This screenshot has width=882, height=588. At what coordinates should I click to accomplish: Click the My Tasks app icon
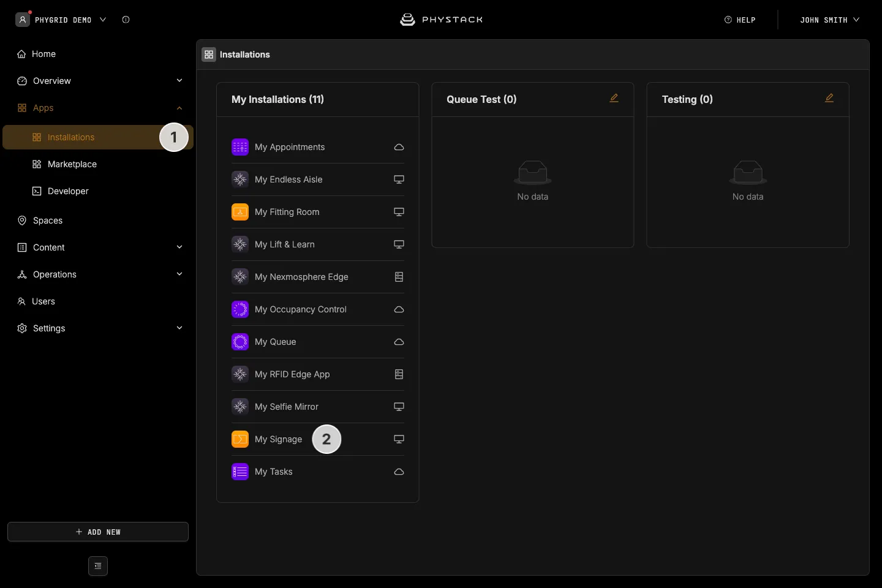(x=240, y=472)
